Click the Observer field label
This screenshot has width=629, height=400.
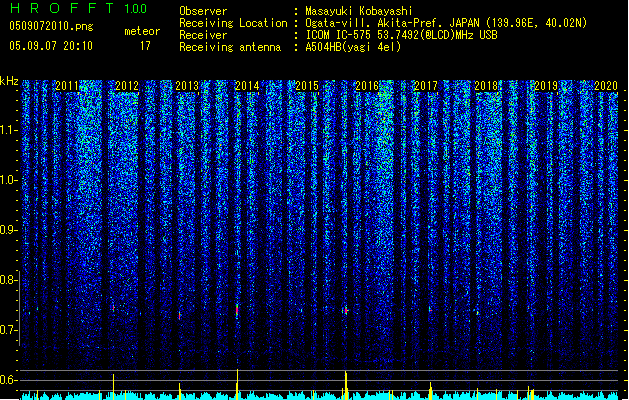203,11
